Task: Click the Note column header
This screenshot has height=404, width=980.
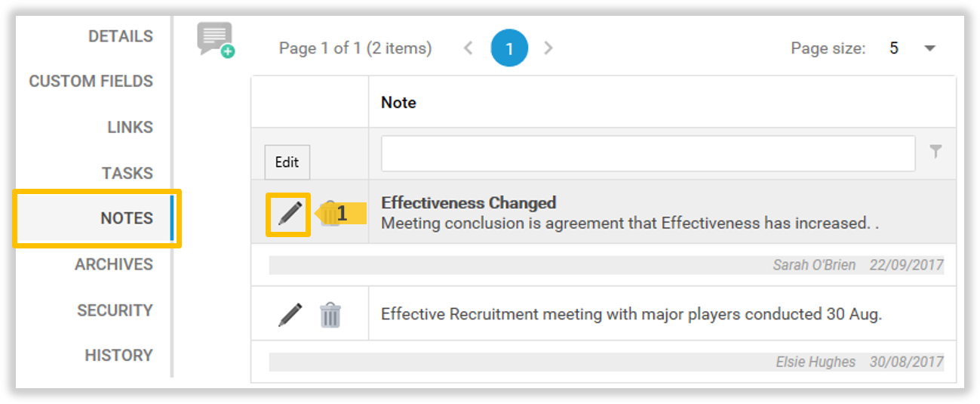Action: (x=398, y=103)
